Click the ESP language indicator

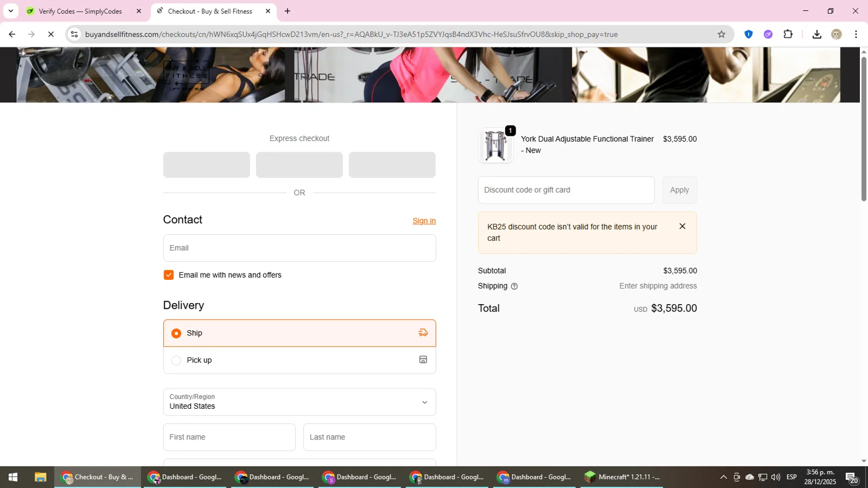[792, 477]
